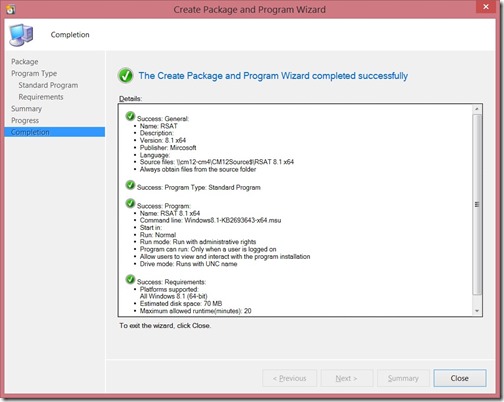Open the Standard Program step

click(48, 85)
